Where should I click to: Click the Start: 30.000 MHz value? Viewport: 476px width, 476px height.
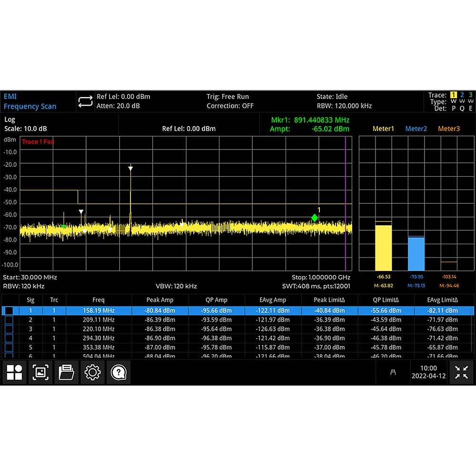pyautogui.click(x=30, y=278)
